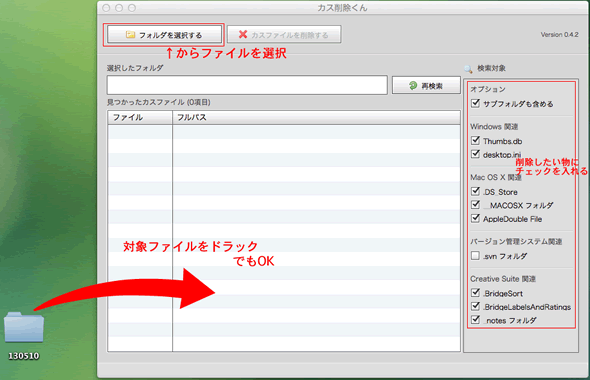This screenshot has height=380, width=590.
Task: Toggle the .BridgeSort checkbox
Action: click(x=476, y=293)
